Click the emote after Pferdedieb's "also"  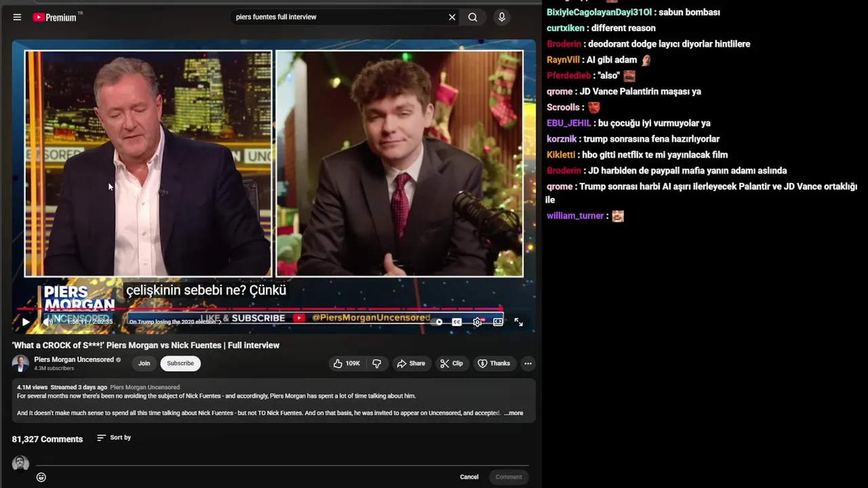[x=629, y=76]
